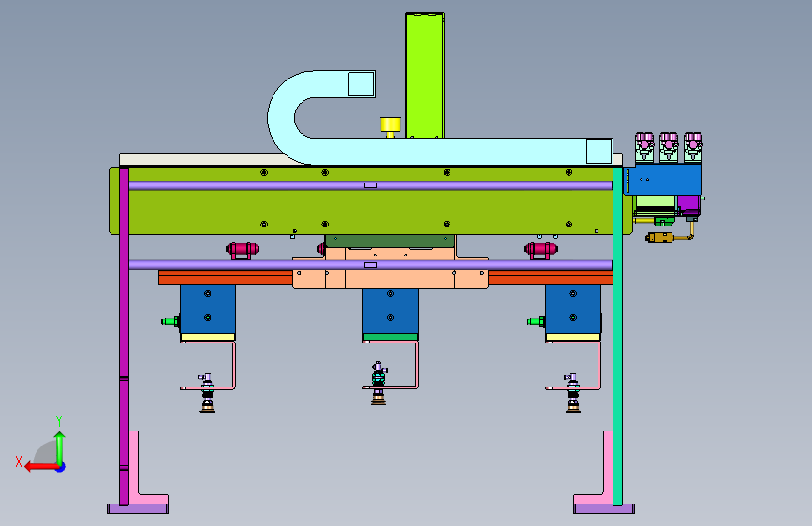This screenshot has width=812, height=526.
Task: Pick the rightmost solenoid valve on the manifold
Action: 693,147
